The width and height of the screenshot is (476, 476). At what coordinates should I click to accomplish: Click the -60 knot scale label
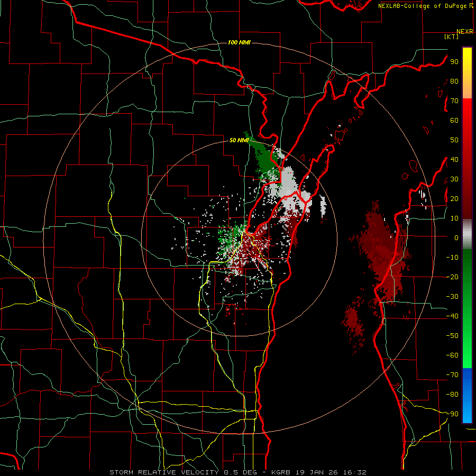click(452, 355)
